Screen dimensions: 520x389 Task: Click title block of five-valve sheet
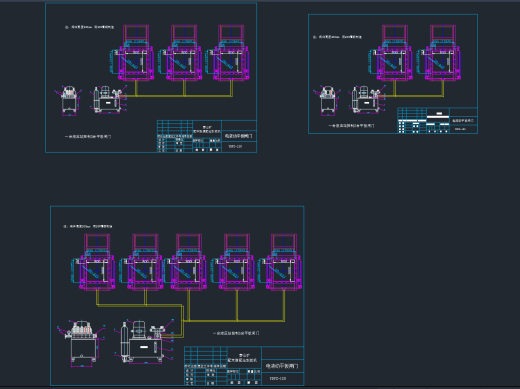[x=244, y=366]
